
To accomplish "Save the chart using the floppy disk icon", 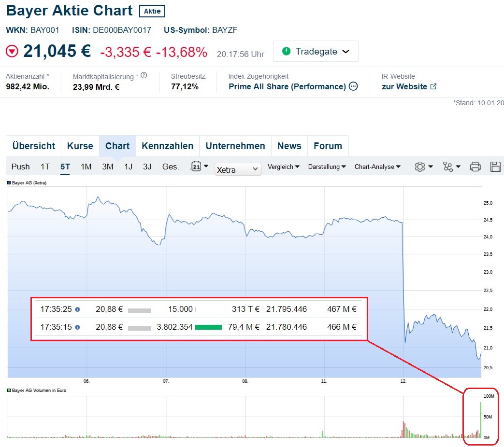I will click(496, 166).
